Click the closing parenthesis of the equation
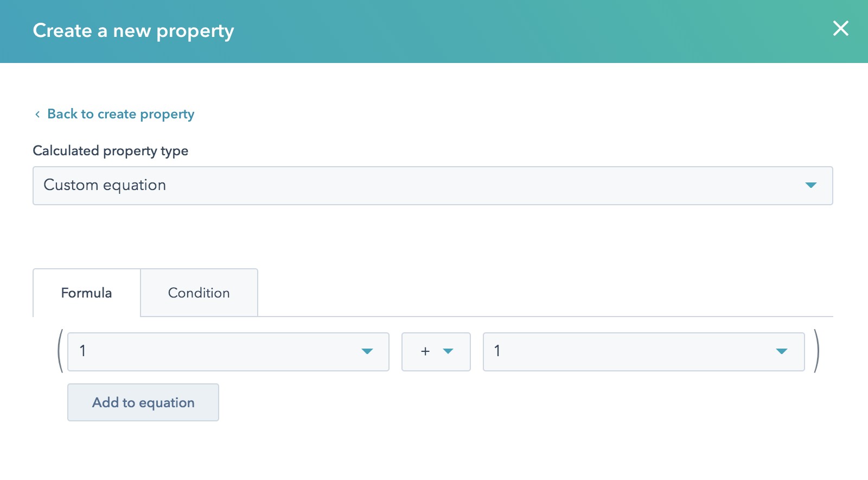Screen dimensions: 868x480 (816, 351)
